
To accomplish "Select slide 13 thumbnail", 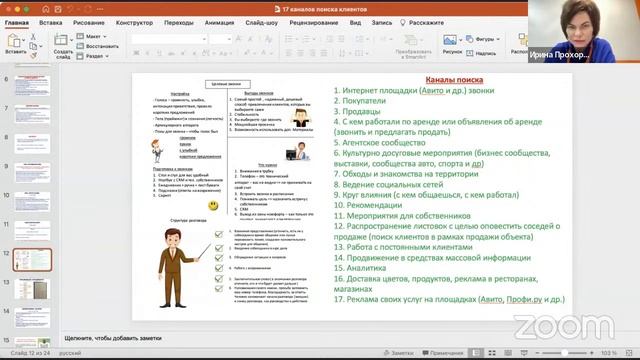I will tap(32, 289).
